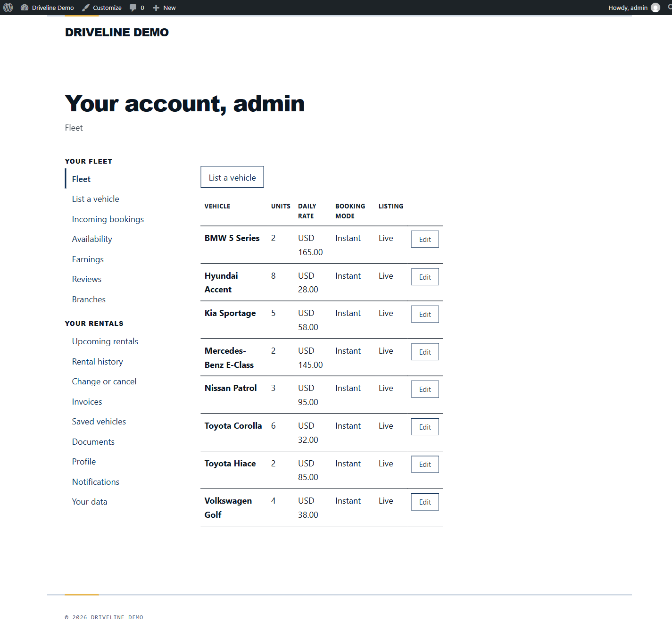Click the WordPress logo icon
The width and height of the screenshot is (672, 639).
pyautogui.click(x=8, y=8)
